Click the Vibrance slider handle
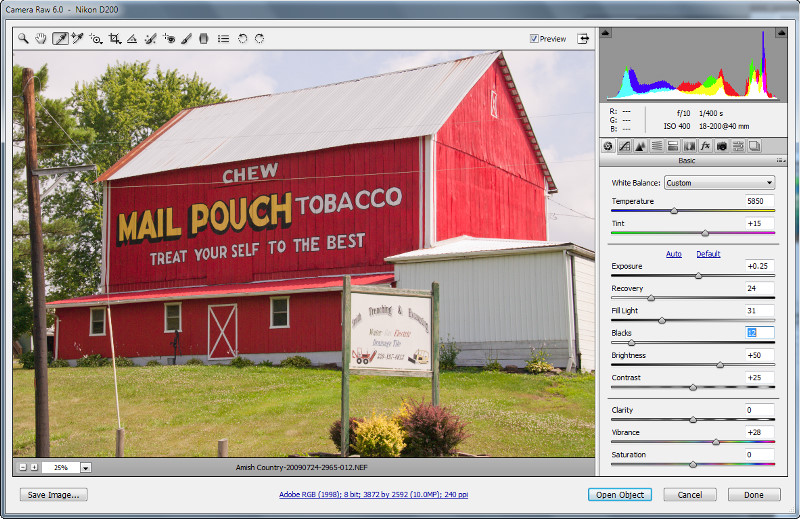 click(716, 442)
